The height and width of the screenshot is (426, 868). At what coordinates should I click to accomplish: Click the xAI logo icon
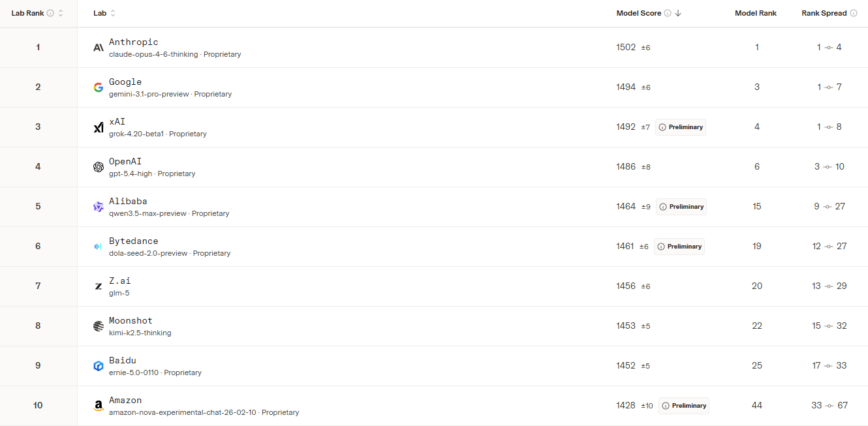(99, 127)
